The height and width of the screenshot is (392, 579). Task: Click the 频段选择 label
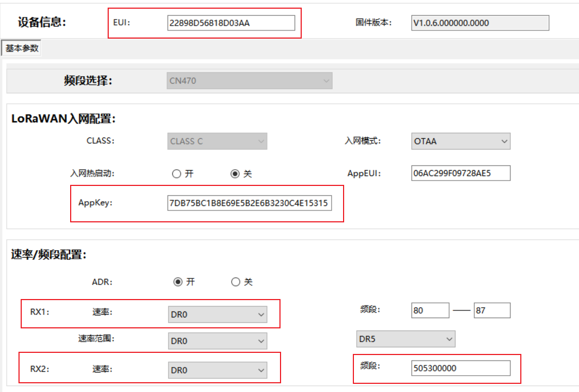pyautogui.click(x=88, y=80)
